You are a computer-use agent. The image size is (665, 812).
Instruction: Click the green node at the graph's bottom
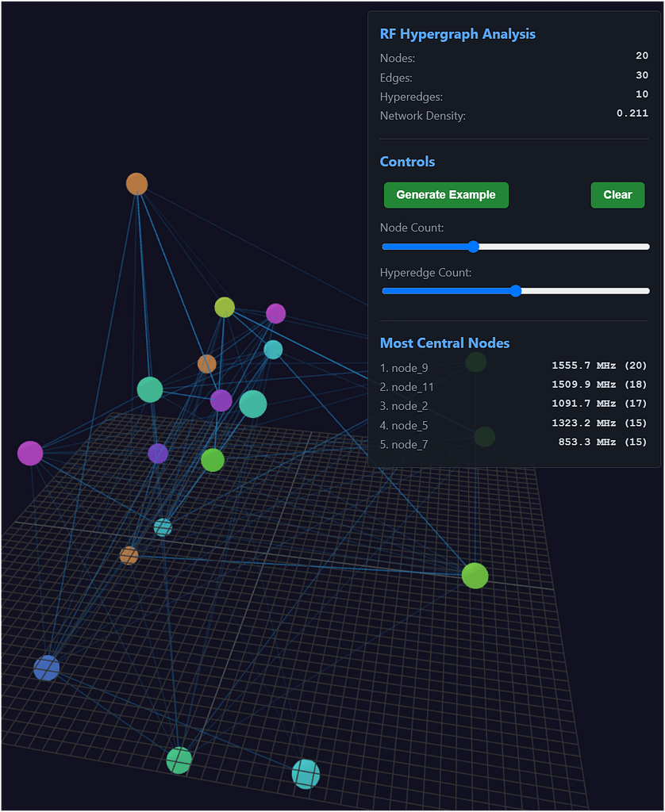[x=179, y=760]
